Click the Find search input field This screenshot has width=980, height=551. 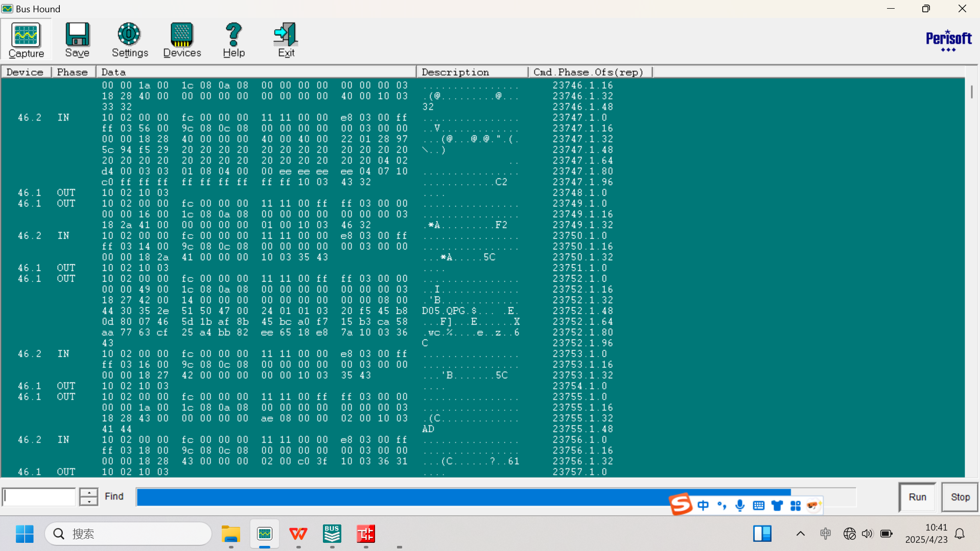point(39,496)
